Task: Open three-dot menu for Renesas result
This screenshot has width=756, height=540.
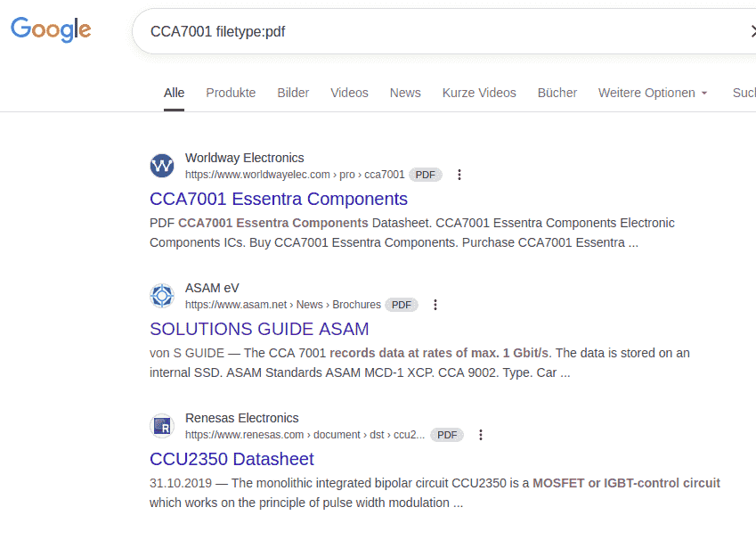Action: pyautogui.click(x=481, y=435)
